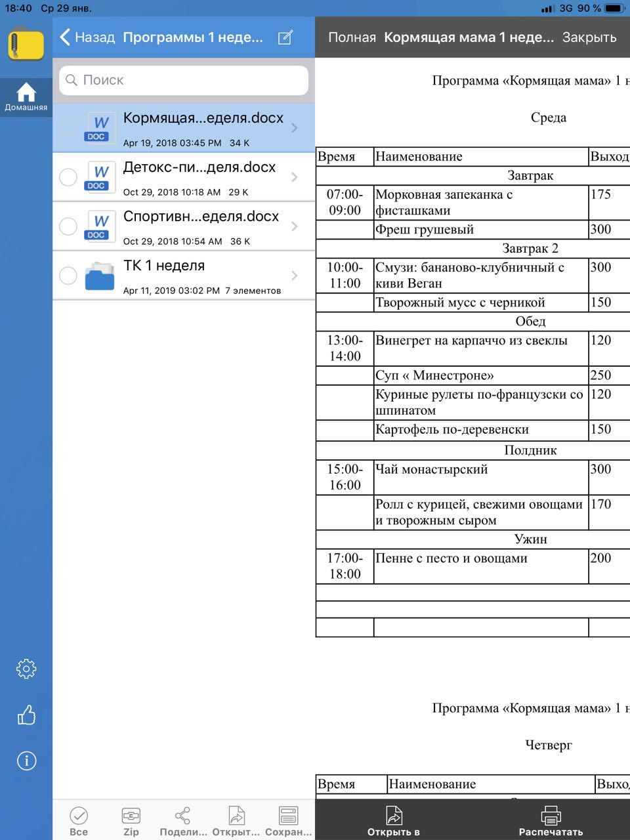Image resolution: width=630 pixels, height=840 pixels.
Task: Tap the Кормящая мама preview title
Action: click(x=469, y=37)
